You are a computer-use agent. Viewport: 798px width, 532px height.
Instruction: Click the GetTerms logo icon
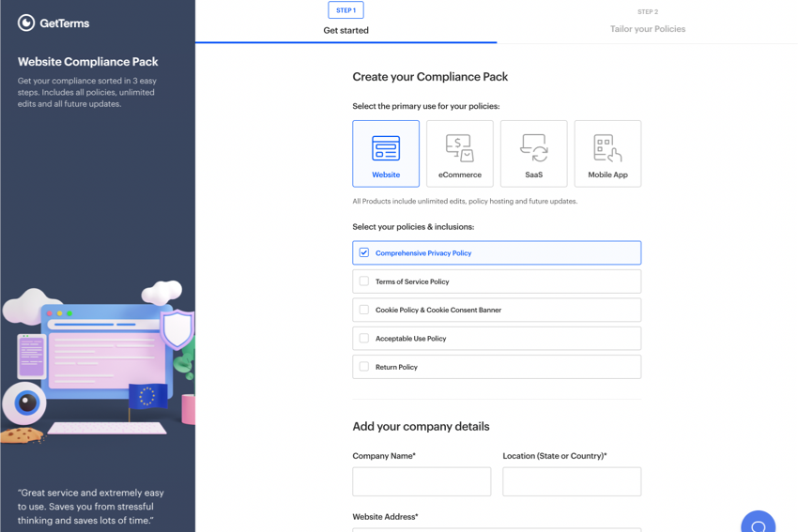26,23
